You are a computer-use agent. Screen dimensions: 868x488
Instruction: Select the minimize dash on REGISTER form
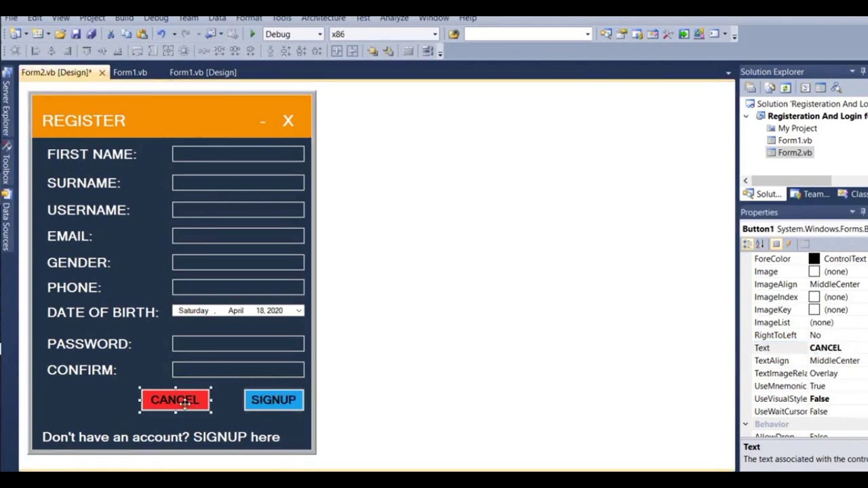[x=262, y=121]
